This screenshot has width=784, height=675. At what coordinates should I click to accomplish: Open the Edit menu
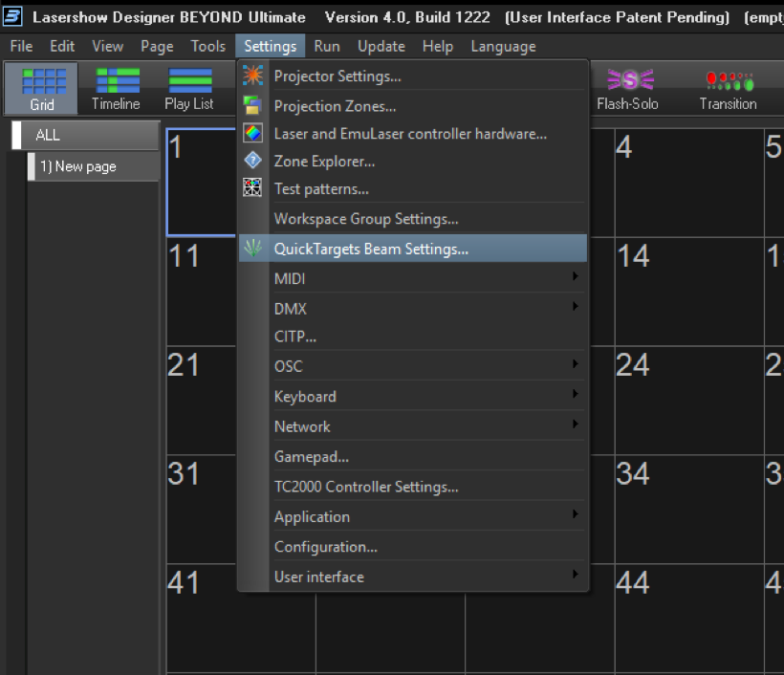coord(62,47)
